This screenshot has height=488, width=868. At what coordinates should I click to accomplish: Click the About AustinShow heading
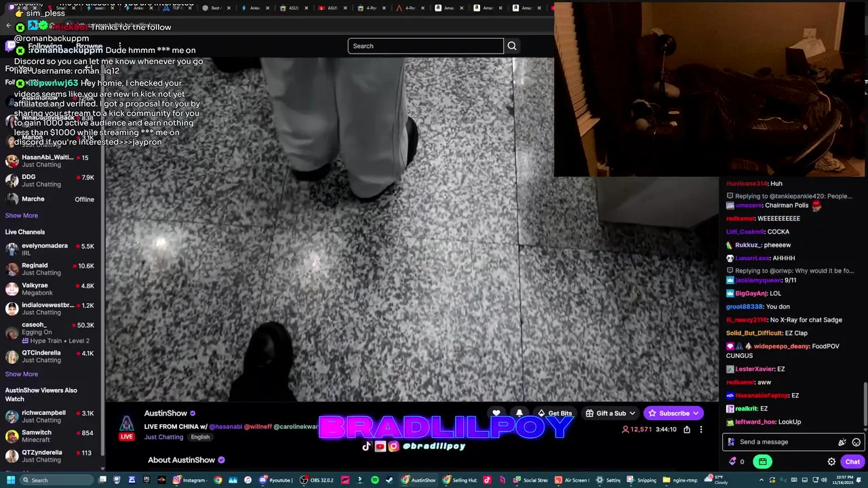(182, 460)
